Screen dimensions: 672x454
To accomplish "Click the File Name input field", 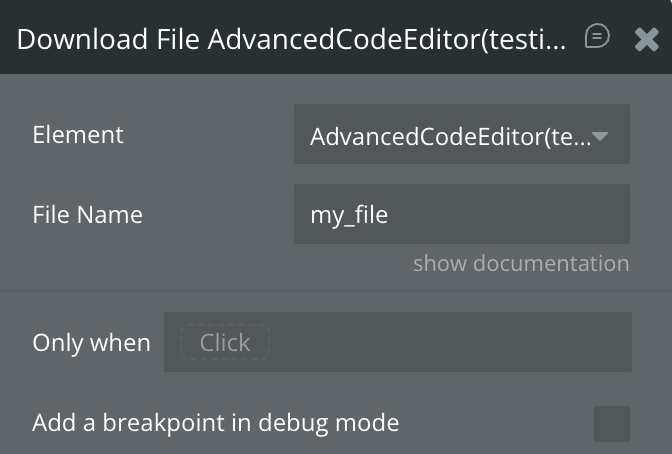I will click(x=461, y=214).
